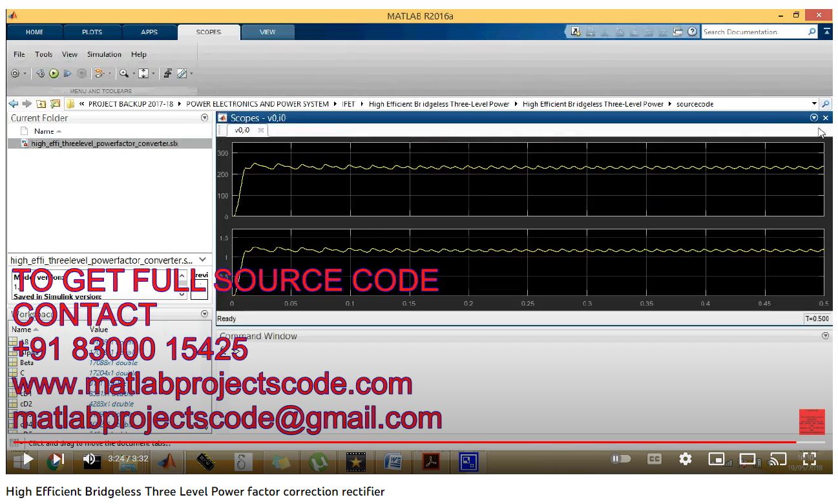Open the Command Window panel actions menu
This screenshot has width=838, height=504.
pyautogui.click(x=825, y=337)
